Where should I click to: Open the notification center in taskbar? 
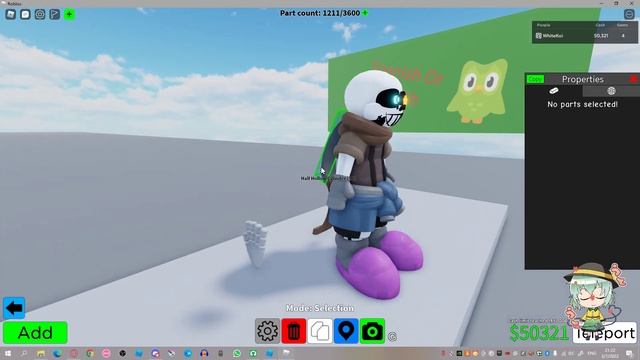tap(629, 353)
